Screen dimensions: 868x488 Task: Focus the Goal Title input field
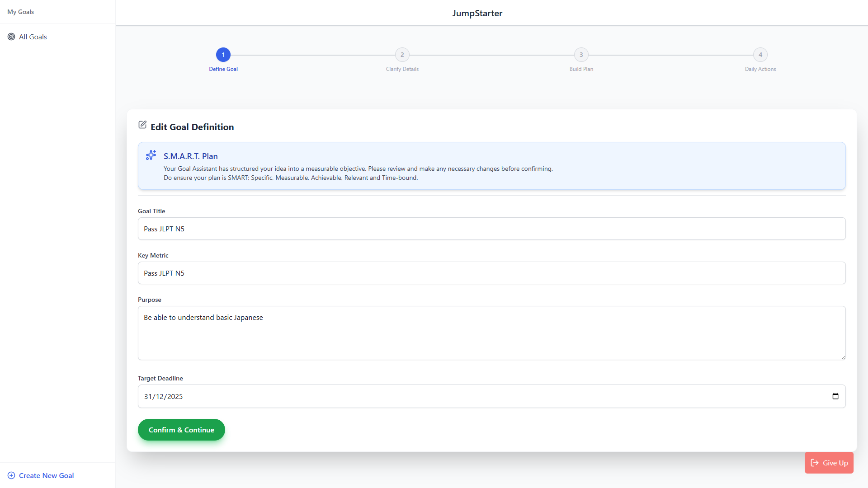[491, 229]
